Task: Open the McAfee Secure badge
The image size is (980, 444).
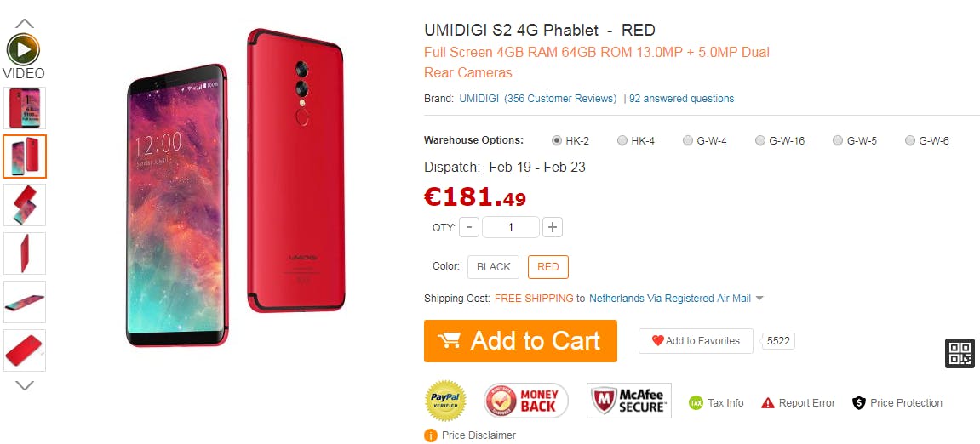Action: pyautogui.click(x=628, y=401)
